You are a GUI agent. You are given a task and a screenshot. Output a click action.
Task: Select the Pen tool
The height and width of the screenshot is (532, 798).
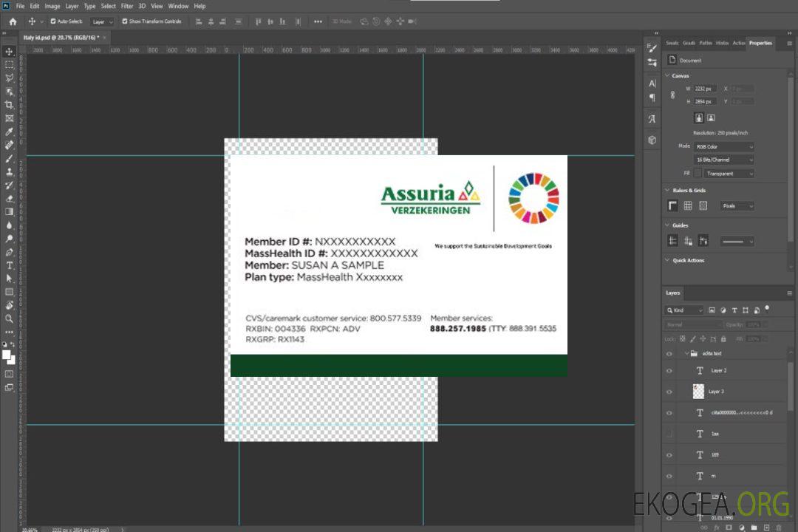point(9,252)
